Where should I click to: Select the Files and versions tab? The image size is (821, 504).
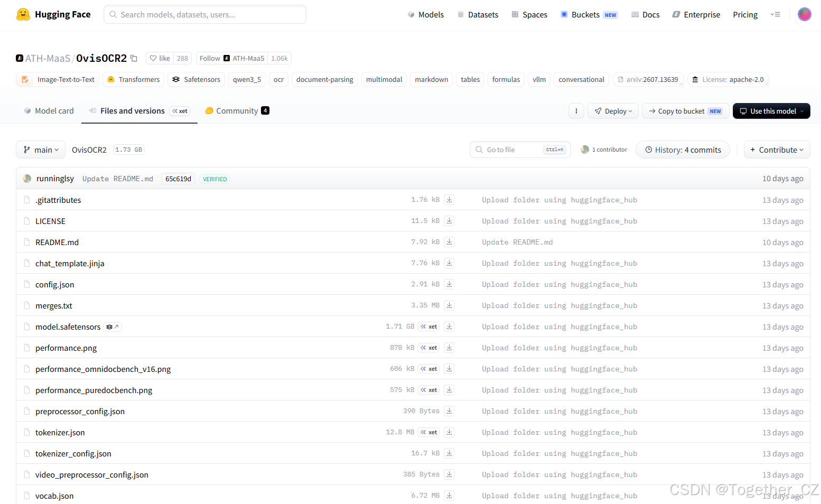[139, 111]
